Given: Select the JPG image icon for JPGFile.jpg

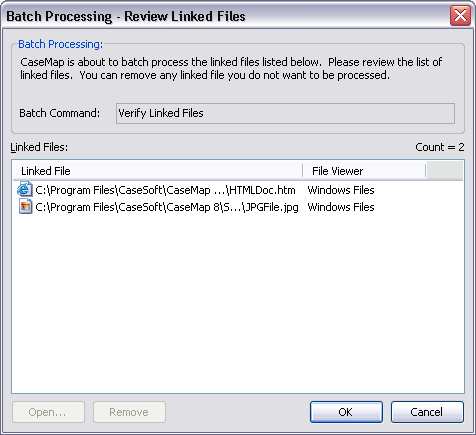Looking at the screenshot, I should coord(25,206).
